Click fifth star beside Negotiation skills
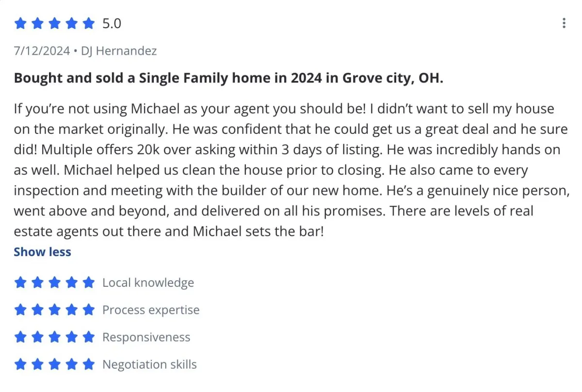The image size is (582, 392). tap(88, 364)
